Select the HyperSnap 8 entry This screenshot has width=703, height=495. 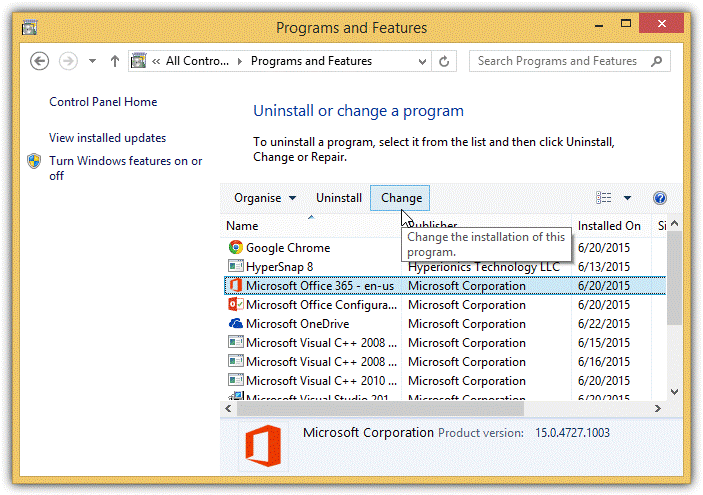[x=279, y=267]
